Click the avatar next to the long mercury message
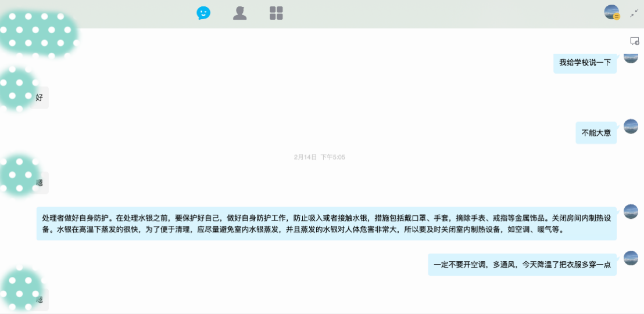 (631, 212)
